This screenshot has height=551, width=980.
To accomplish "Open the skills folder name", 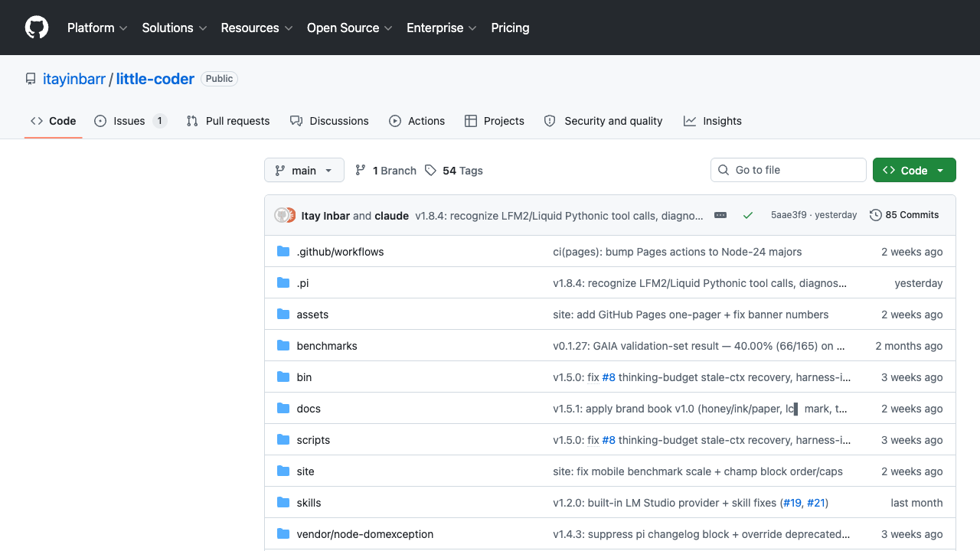I will tap(309, 503).
